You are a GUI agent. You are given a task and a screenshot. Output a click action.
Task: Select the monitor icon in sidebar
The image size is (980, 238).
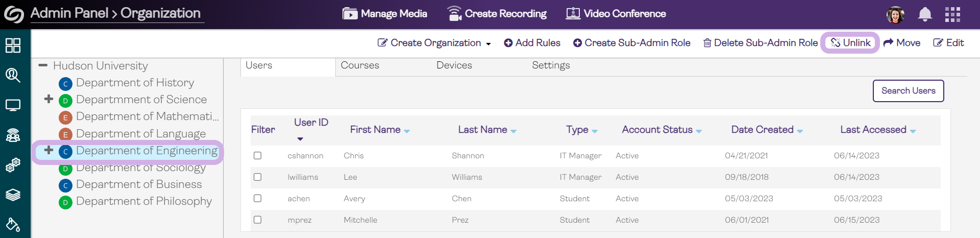[13, 105]
